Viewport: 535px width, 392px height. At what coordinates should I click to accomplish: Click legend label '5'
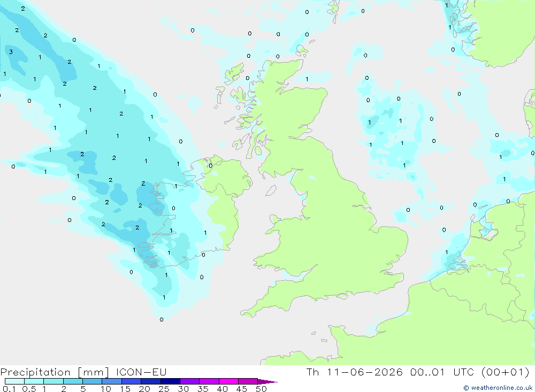click(83, 389)
